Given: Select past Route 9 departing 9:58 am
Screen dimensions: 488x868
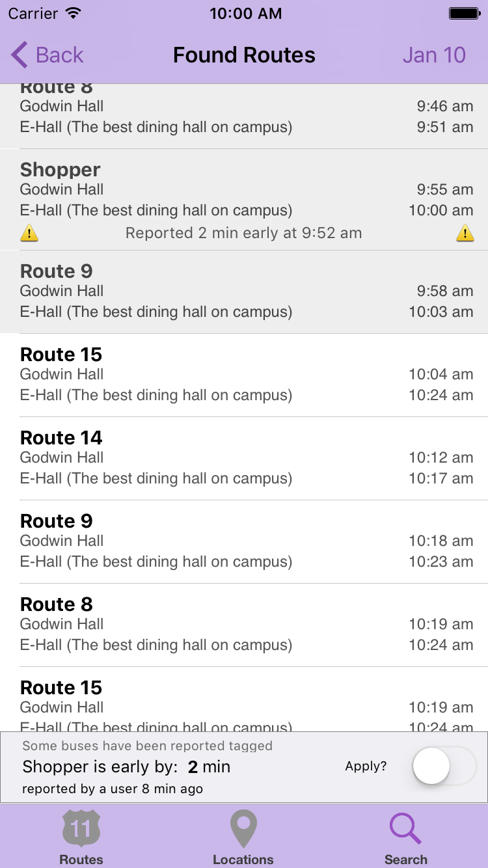Looking at the screenshot, I should tap(244, 292).
